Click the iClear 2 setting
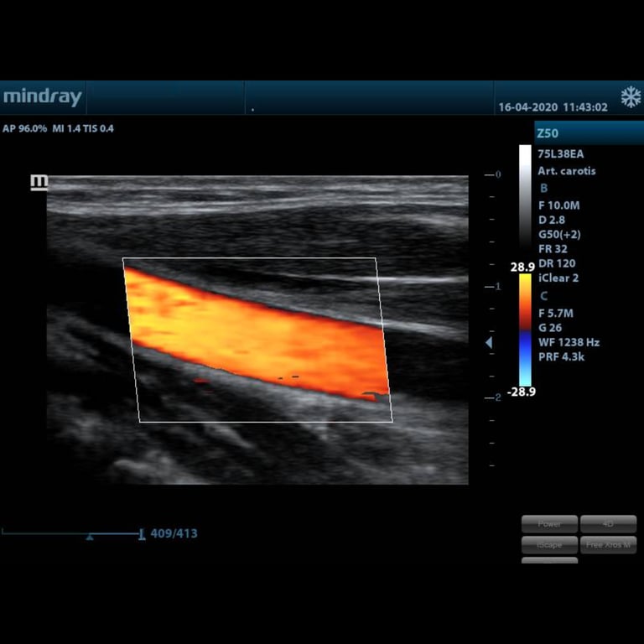The height and width of the screenshot is (644, 644). [558, 278]
